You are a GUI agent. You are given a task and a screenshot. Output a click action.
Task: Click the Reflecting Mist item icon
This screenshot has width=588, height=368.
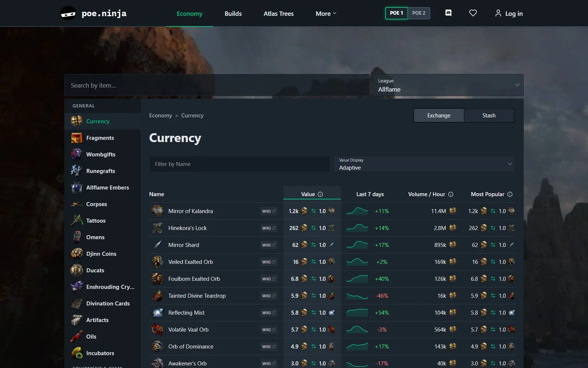tap(158, 312)
